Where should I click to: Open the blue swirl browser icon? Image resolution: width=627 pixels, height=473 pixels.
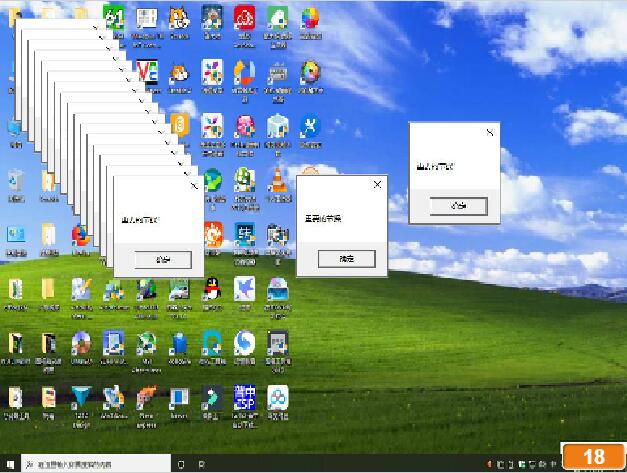click(244, 343)
